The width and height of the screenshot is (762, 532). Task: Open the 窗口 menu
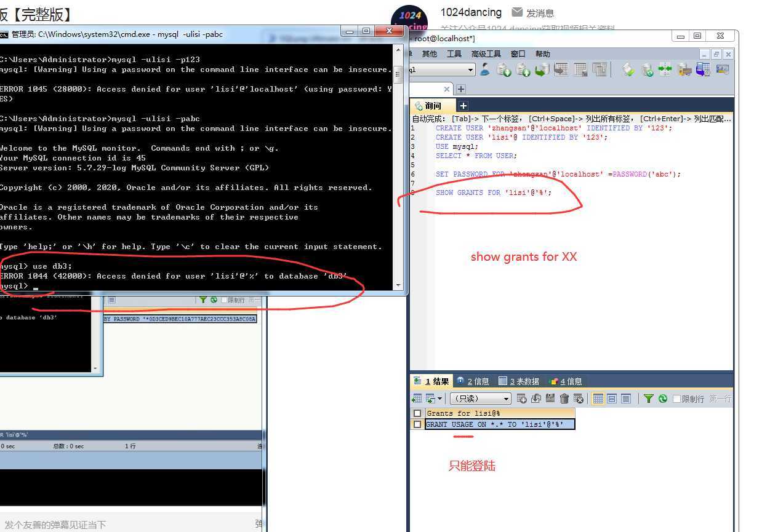coord(518,54)
